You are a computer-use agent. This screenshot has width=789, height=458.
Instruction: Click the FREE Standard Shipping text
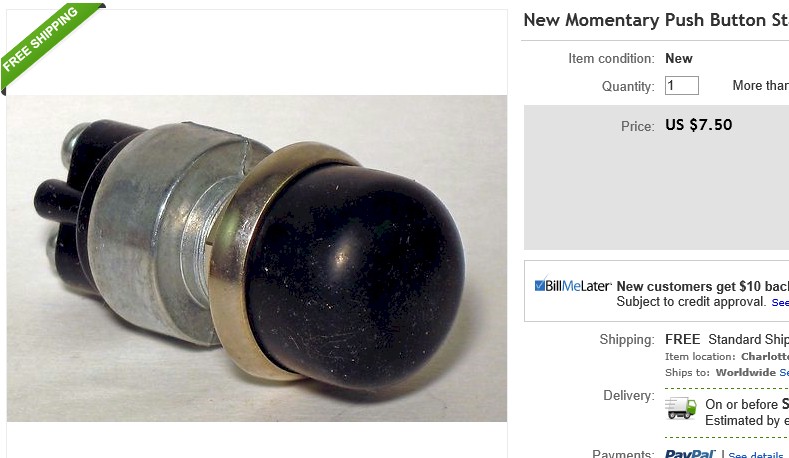click(727, 339)
